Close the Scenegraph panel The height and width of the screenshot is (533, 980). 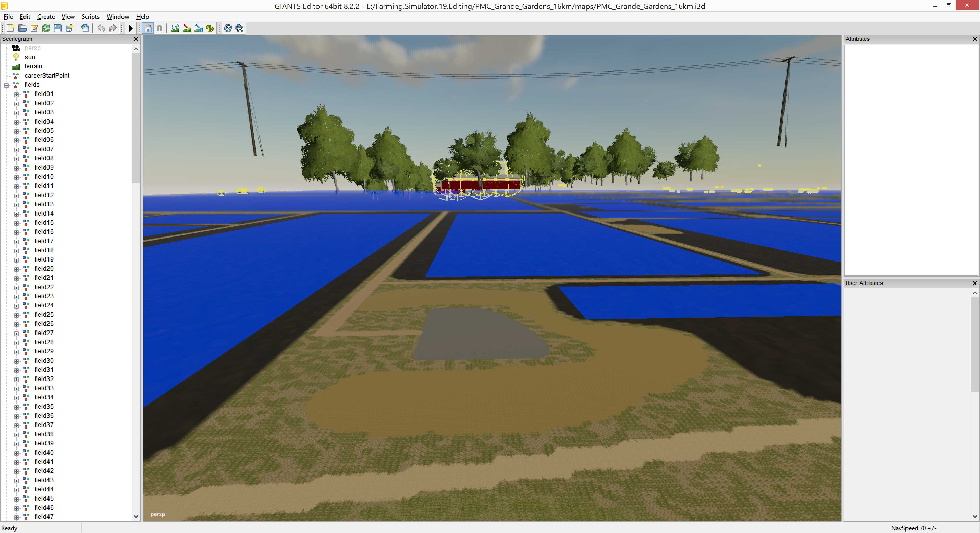[x=136, y=39]
